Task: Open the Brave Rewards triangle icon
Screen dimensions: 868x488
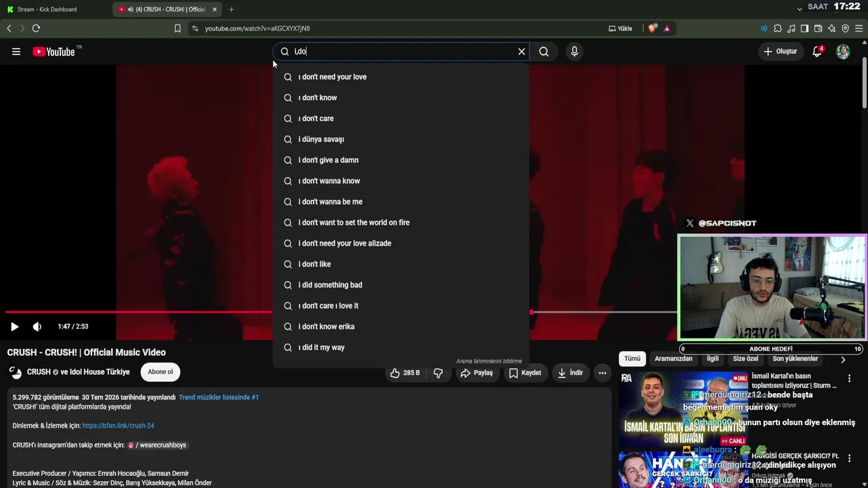Action: [667, 28]
